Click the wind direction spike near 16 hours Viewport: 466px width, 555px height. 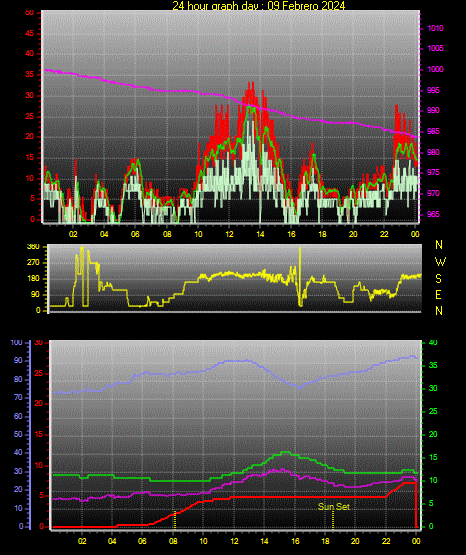tap(300, 276)
